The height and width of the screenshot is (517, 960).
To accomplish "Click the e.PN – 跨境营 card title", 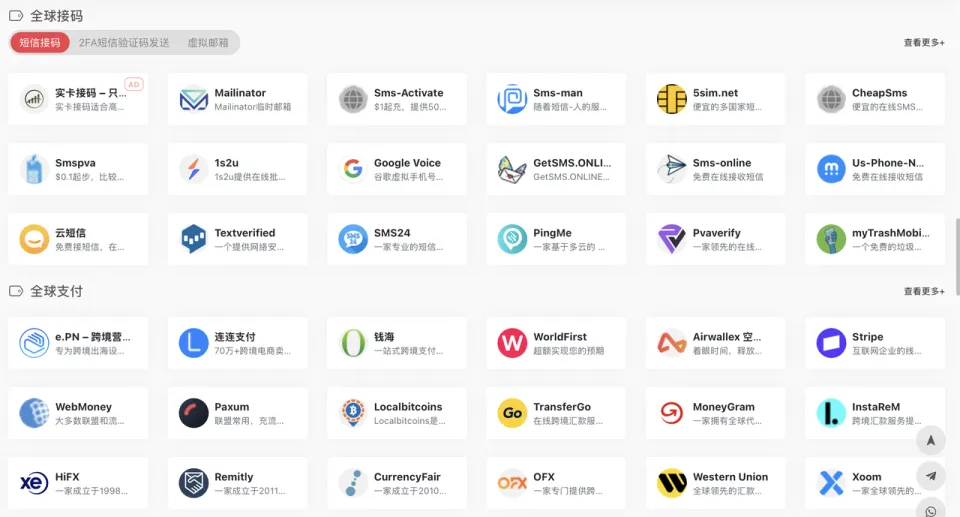I will click(x=92, y=336).
